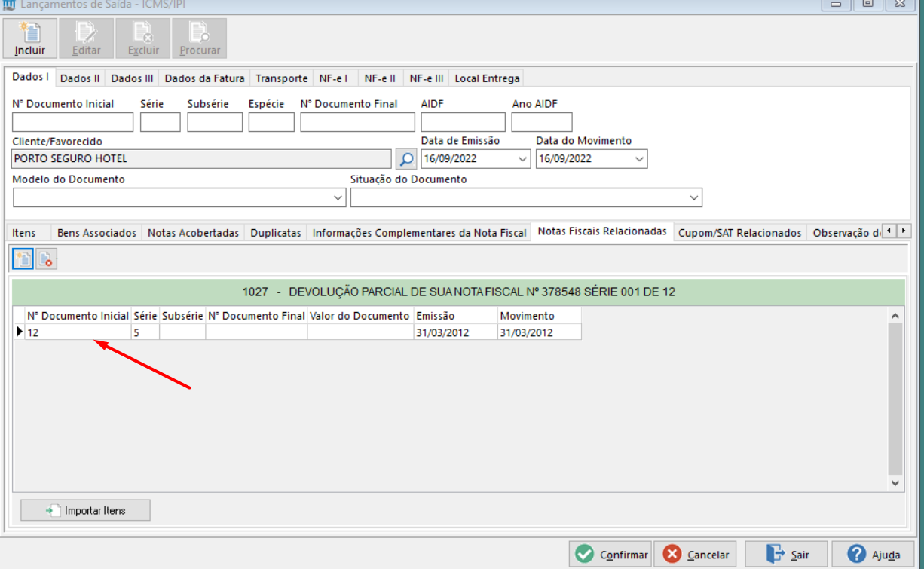Select the empty N° Documento Final cell of document 12
924x569 pixels.
(x=256, y=332)
